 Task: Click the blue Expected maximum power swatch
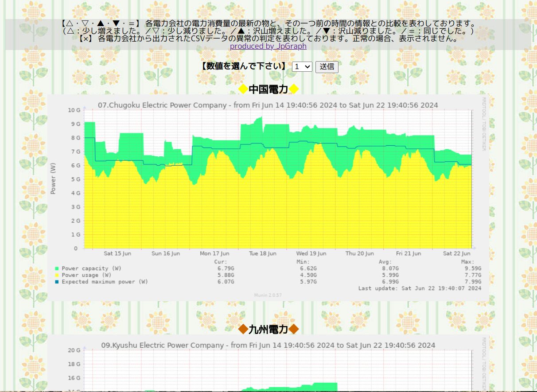tap(57, 282)
